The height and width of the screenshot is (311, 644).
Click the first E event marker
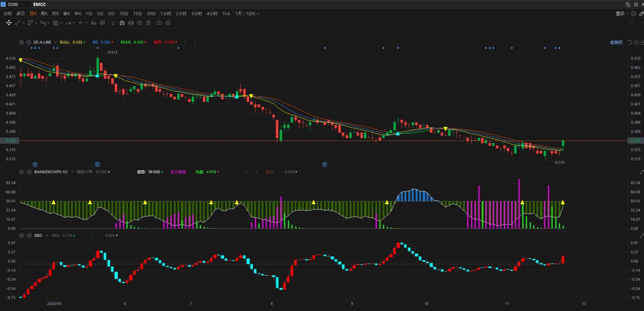coord(35,164)
